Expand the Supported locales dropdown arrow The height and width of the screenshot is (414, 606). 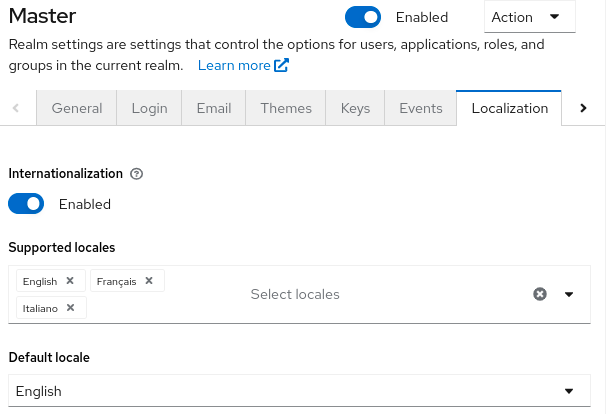click(x=569, y=294)
